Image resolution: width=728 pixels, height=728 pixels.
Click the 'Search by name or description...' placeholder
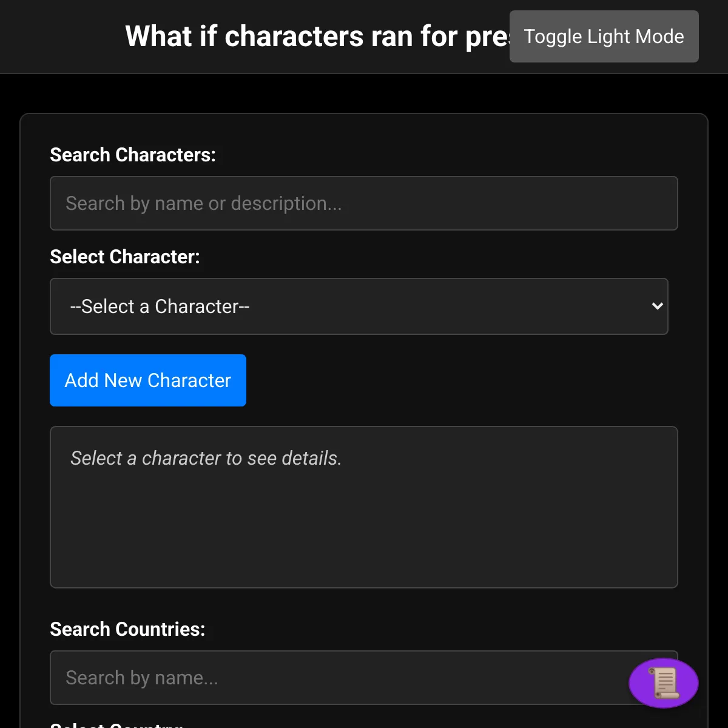[204, 203]
